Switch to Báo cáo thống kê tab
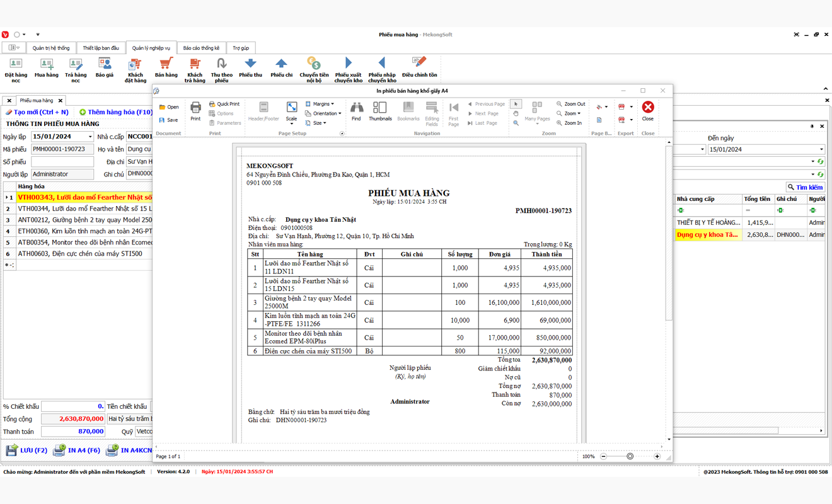 point(202,48)
